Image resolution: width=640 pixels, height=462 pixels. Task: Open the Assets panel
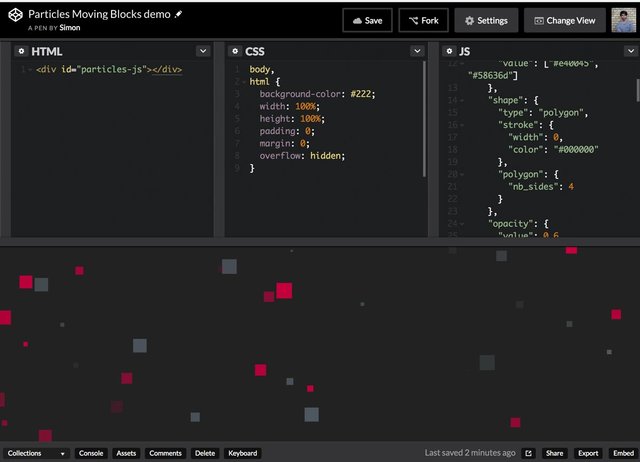pyautogui.click(x=126, y=453)
